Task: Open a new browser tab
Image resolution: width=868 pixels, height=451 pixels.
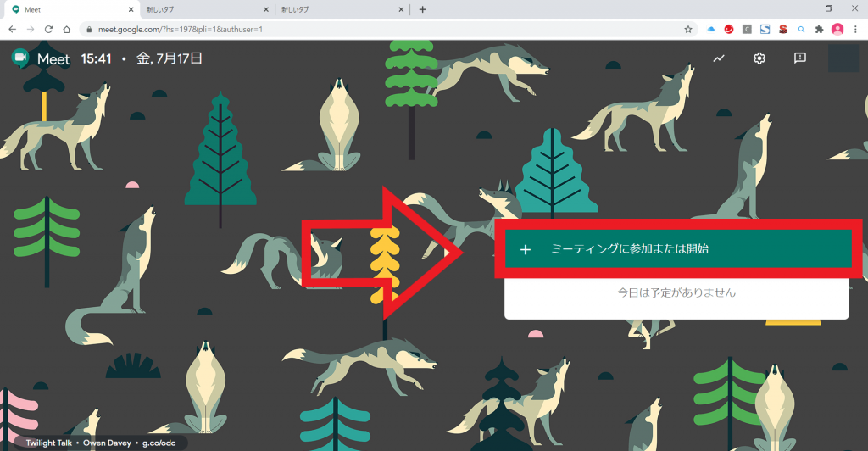Action: click(x=422, y=9)
